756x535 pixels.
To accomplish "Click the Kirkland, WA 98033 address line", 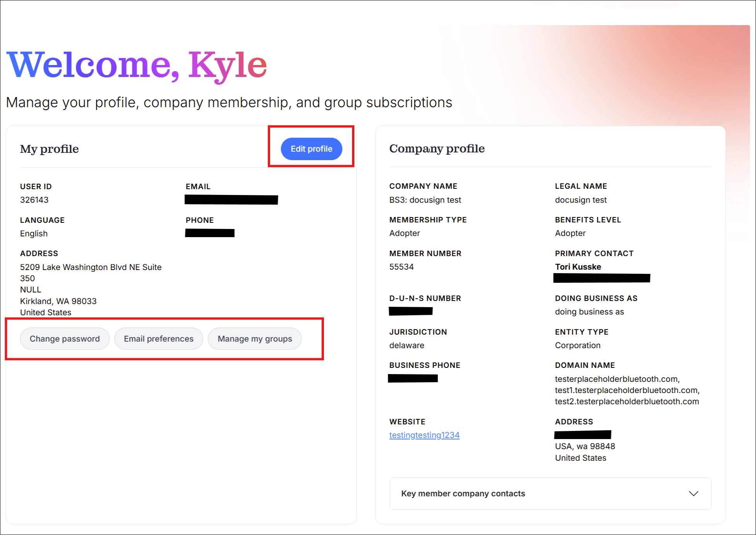I will click(58, 301).
